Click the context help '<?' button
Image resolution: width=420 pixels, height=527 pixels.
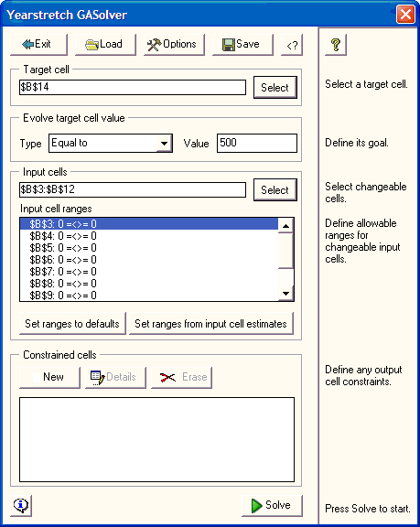tap(292, 44)
